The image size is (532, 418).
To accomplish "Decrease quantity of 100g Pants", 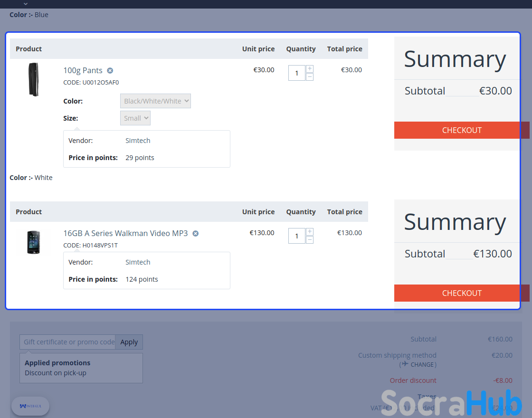I will click(x=309, y=77).
